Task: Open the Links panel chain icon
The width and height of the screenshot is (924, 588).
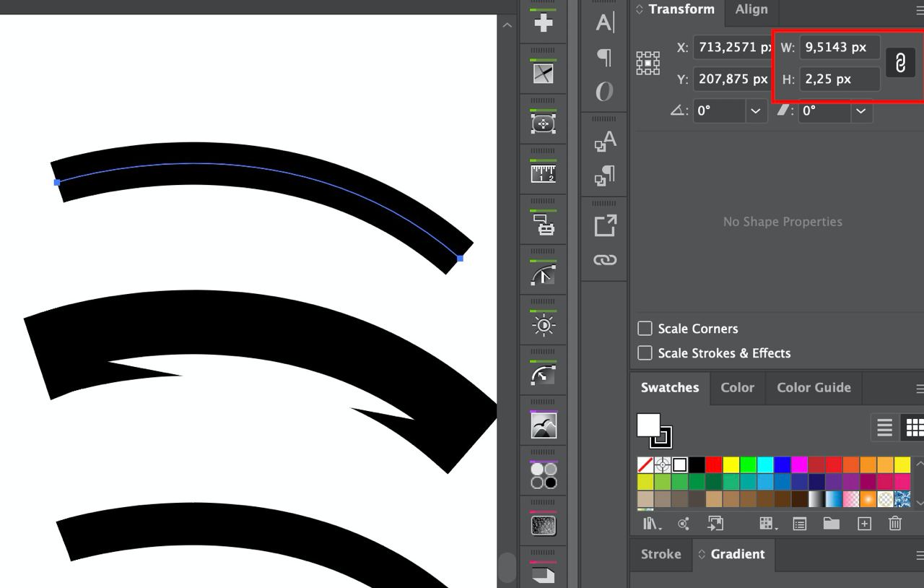Action: click(x=605, y=260)
